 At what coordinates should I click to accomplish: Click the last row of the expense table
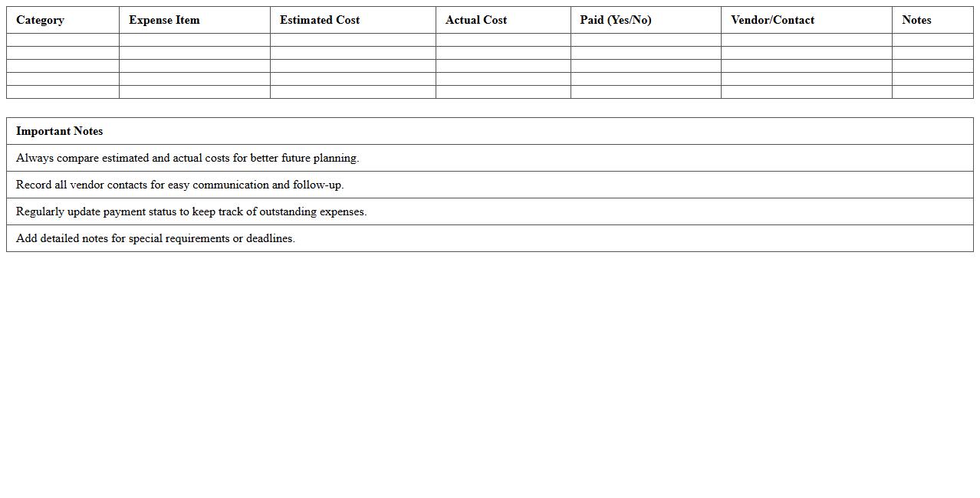click(489, 93)
